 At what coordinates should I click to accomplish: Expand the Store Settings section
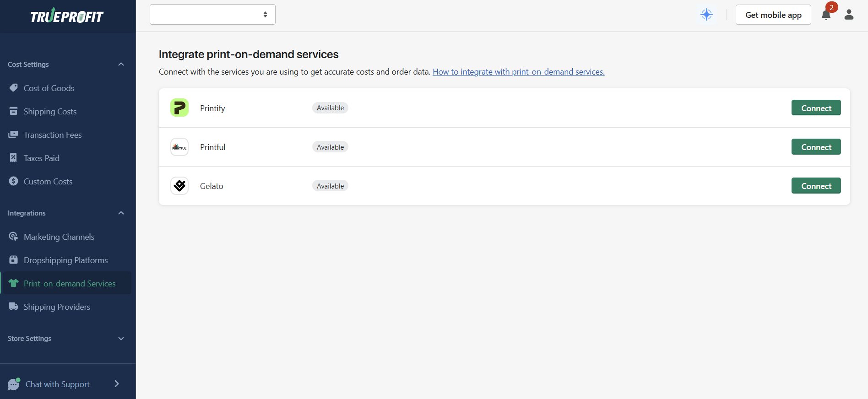[121, 339]
